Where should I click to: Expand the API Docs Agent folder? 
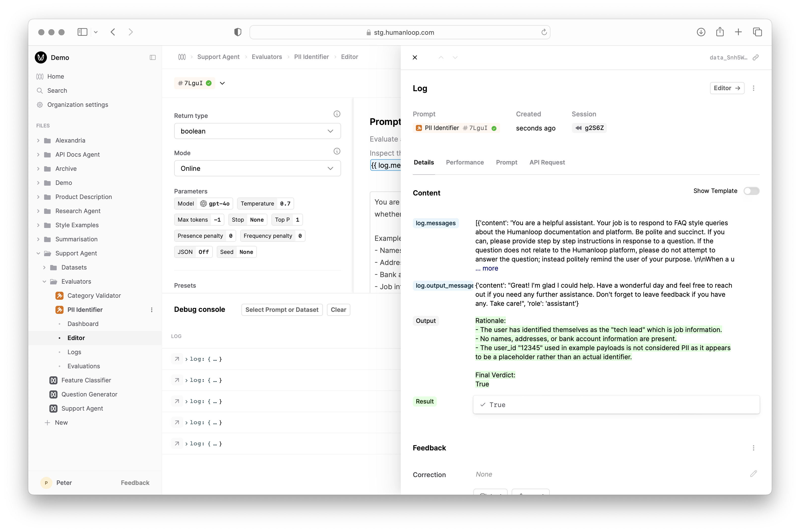coord(38,155)
